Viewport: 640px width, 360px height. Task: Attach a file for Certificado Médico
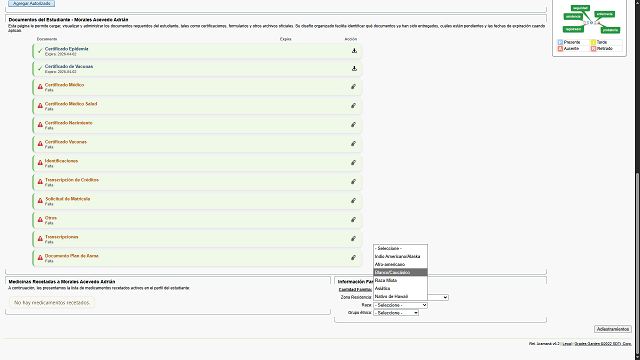click(x=353, y=87)
